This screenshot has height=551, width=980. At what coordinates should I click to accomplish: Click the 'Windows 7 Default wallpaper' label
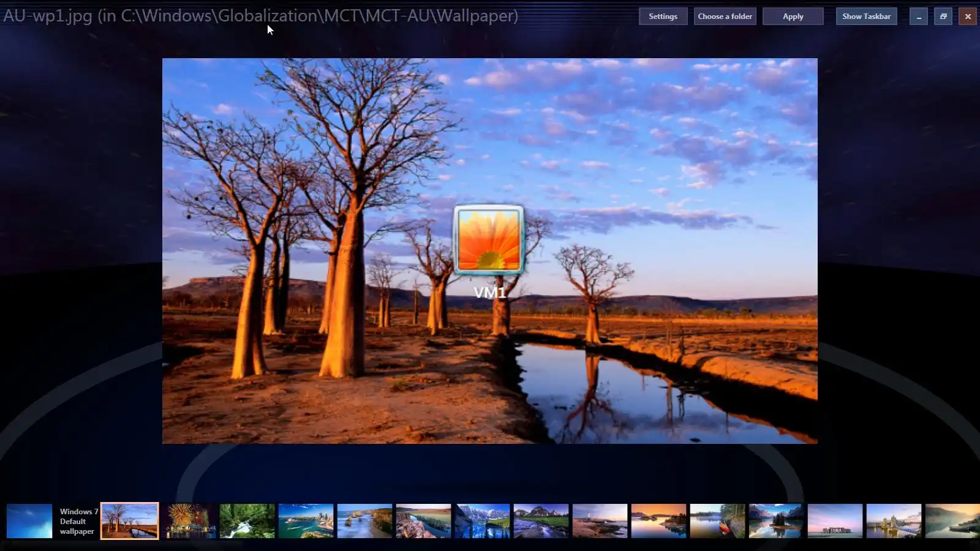(x=78, y=521)
